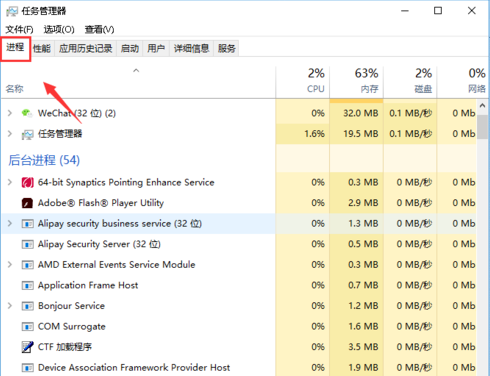Expand the WeChat process group
Image resolution: width=490 pixels, height=376 pixels.
click(x=10, y=113)
